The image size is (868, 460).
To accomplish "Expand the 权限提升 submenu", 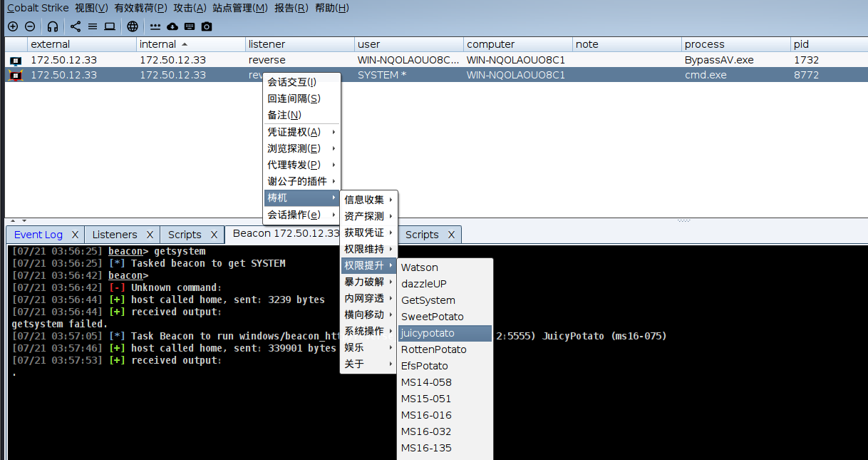I will tap(368, 265).
